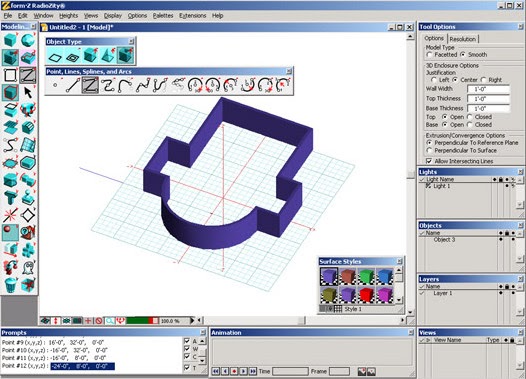
Task: Select the Point tool in Lines palette
Action: point(55,85)
